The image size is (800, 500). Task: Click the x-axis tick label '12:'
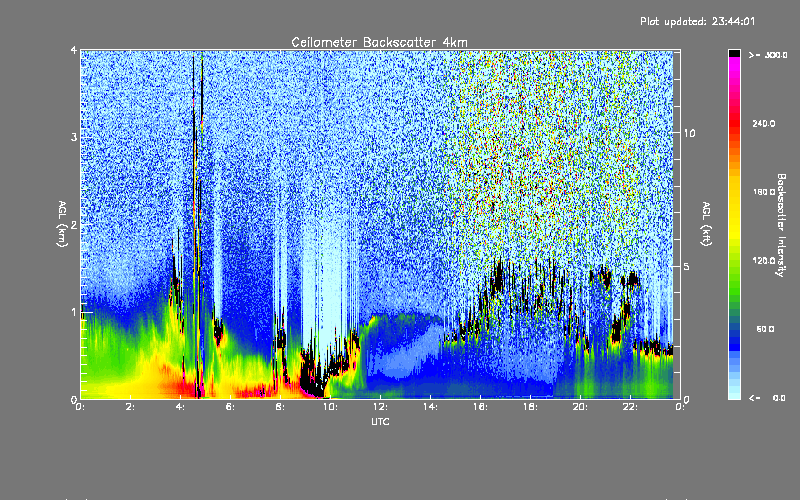(380, 407)
